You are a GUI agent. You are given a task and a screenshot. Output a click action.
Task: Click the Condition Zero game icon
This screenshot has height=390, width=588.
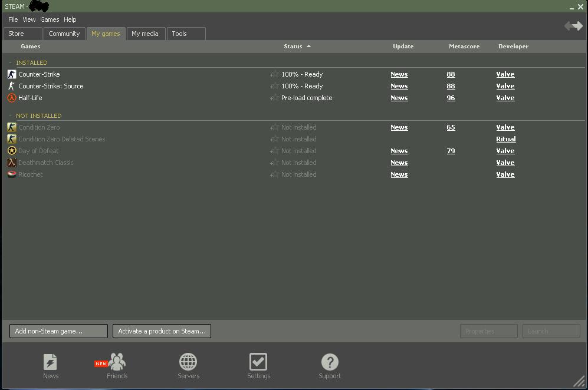coord(12,127)
